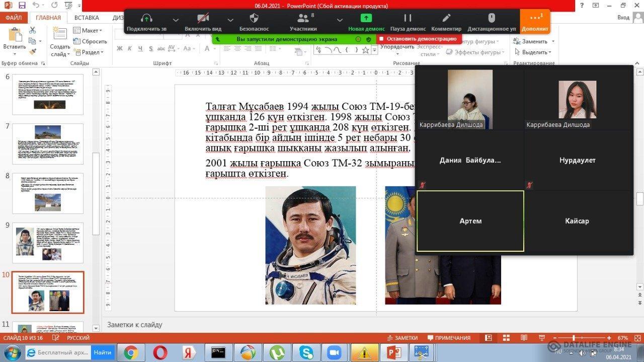
Task: Toggle Zoom video on with camera icon
Action: point(203,19)
